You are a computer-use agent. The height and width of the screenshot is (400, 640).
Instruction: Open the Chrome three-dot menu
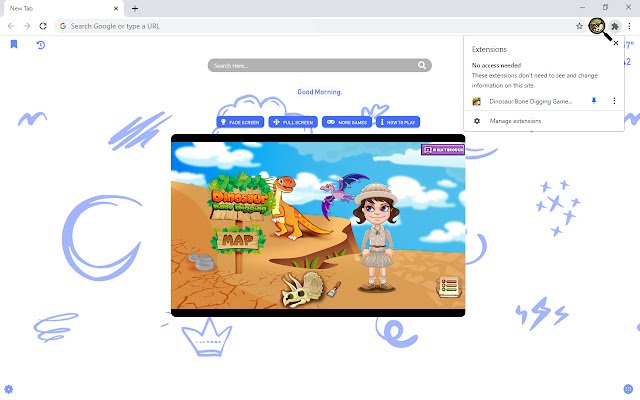(629, 26)
